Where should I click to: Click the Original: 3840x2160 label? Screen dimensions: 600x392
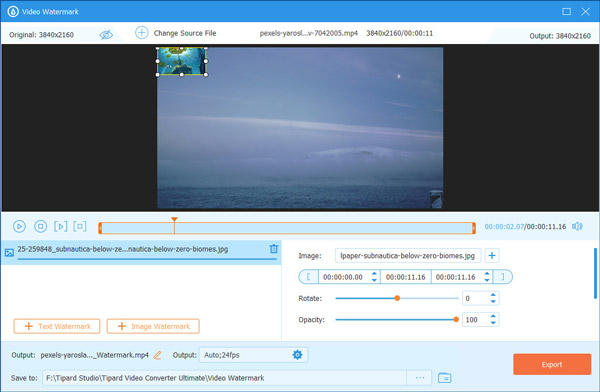(41, 35)
